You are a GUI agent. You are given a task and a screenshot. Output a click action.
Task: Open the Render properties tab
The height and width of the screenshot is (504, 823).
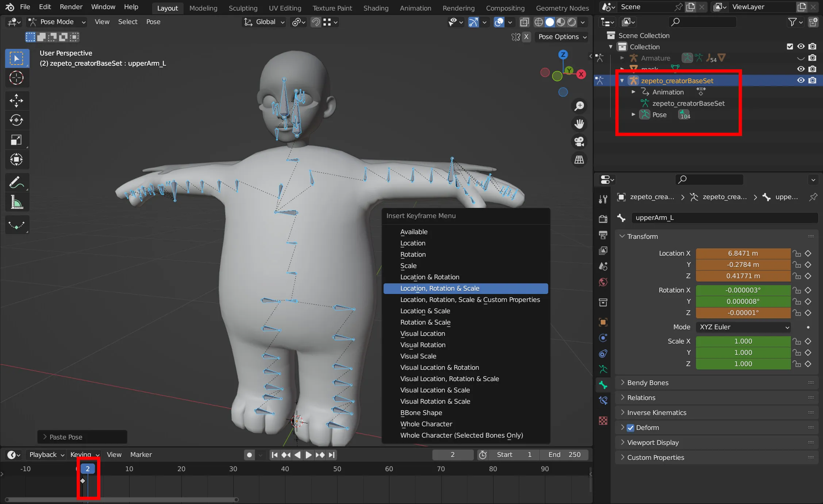point(603,219)
